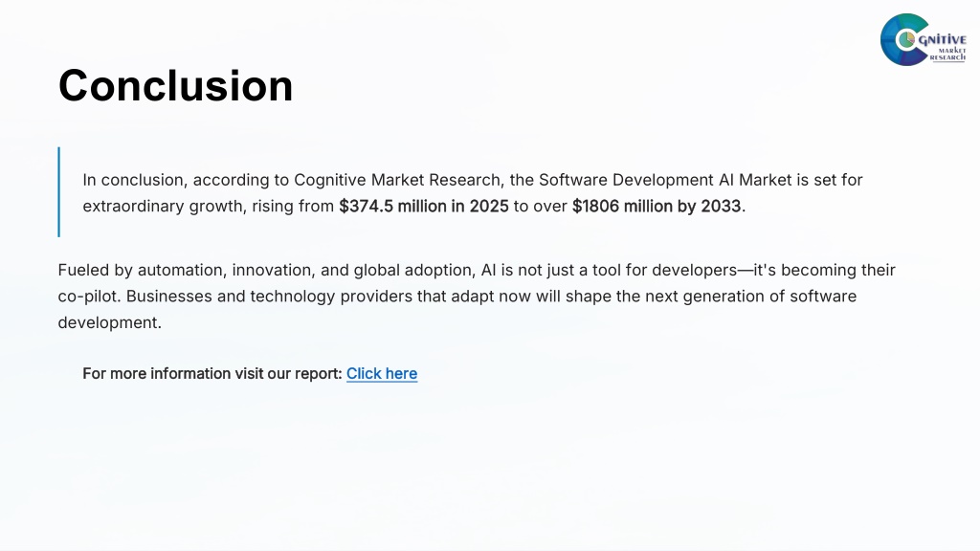Click the 'MARKET RESEARCH' text under the logo
Viewport: 980px width, 551px height.
[948, 55]
